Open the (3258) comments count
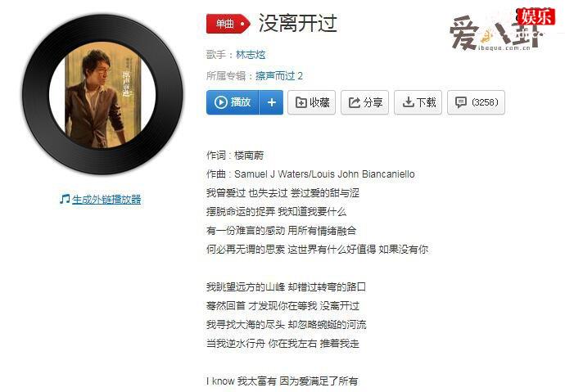The width and height of the screenshot is (565, 392). (x=485, y=102)
